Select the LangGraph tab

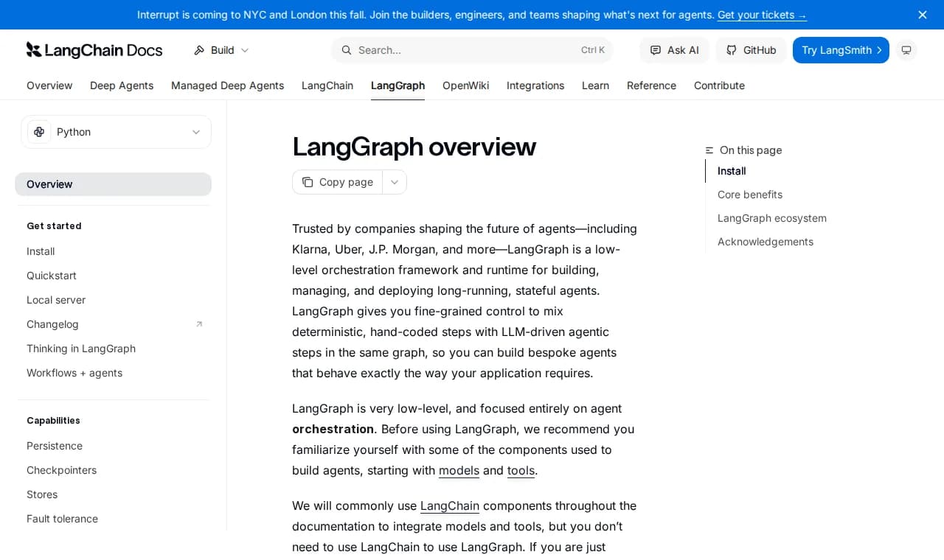pyautogui.click(x=398, y=85)
